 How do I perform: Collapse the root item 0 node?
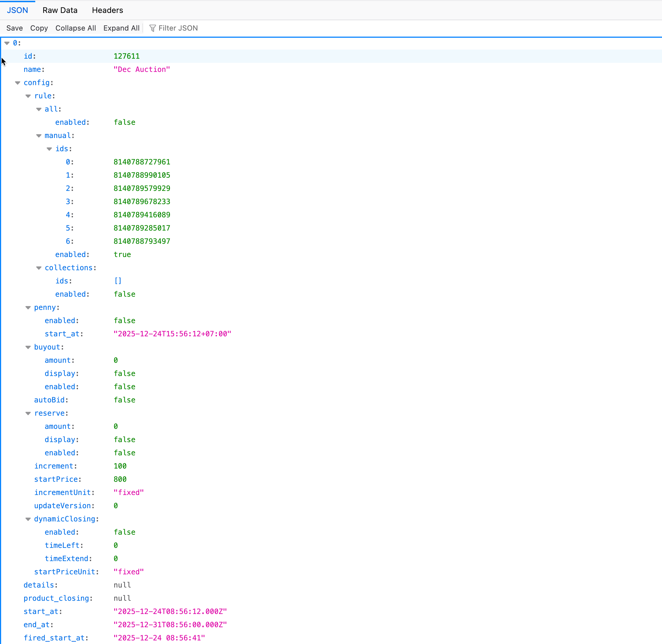[x=7, y=43]
